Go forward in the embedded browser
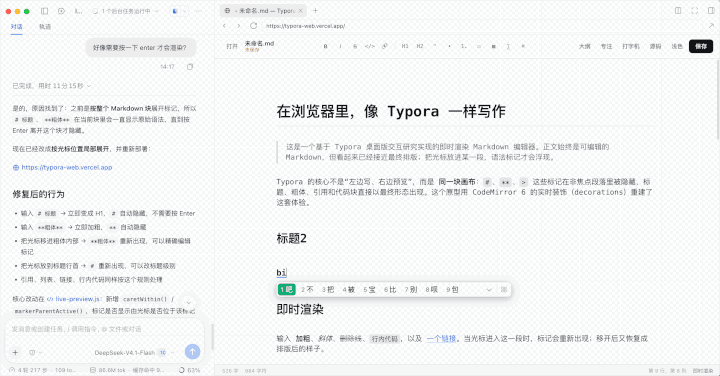This screenshot has height=376, width=720. click(x=238, y=26)
